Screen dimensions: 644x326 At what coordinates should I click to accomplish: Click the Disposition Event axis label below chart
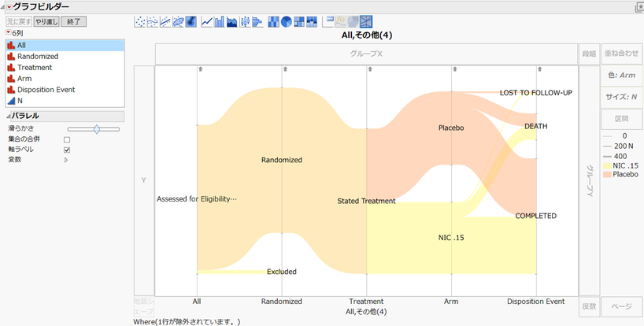(x=536, y=302)
